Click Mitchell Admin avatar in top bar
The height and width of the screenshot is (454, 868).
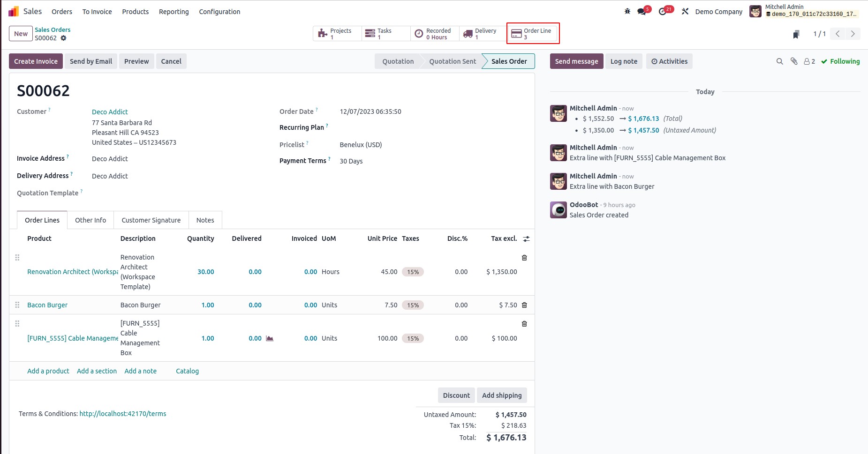pos(755,11)
